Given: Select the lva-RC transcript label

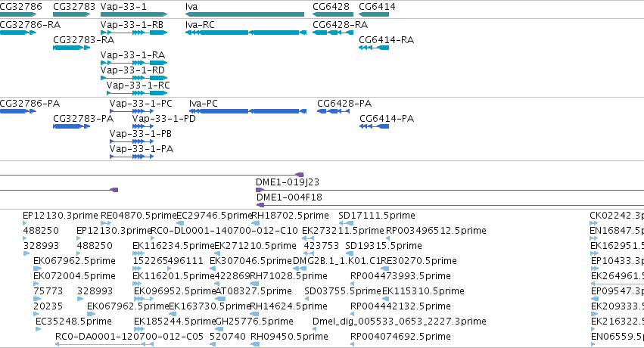Looking at the screenshot, I should point(200,25).
